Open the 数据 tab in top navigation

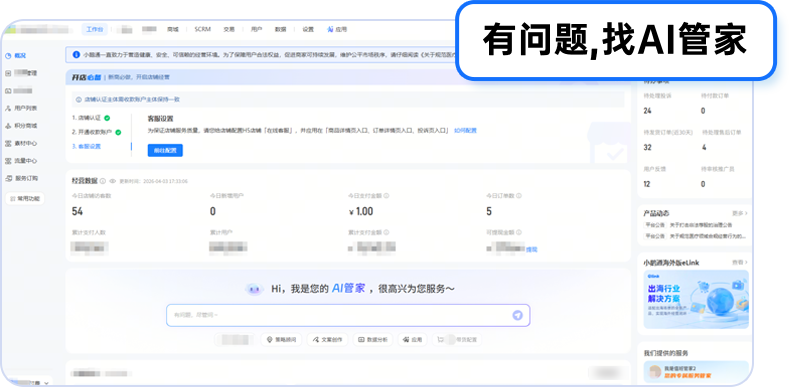(280, 30)
